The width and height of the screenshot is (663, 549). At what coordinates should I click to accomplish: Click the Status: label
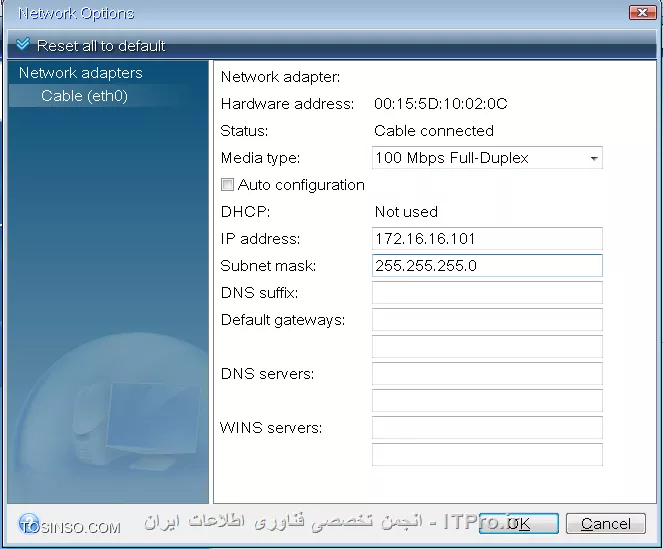coord(244,131)
